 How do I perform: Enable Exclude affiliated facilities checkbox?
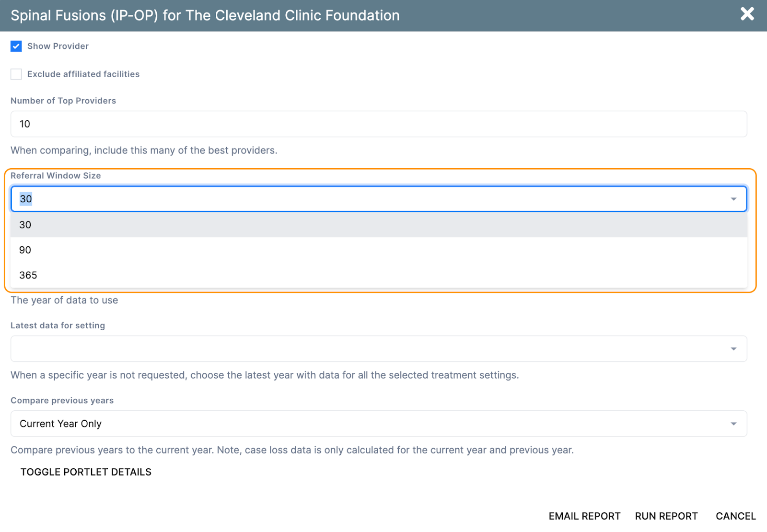[x=16, y=74]
